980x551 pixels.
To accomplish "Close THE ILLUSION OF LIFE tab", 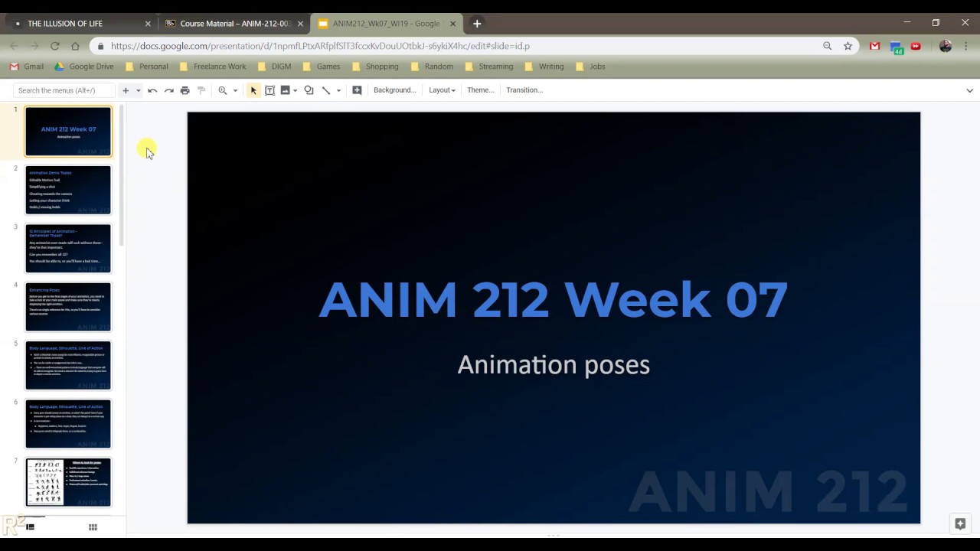I will [148, 24].
